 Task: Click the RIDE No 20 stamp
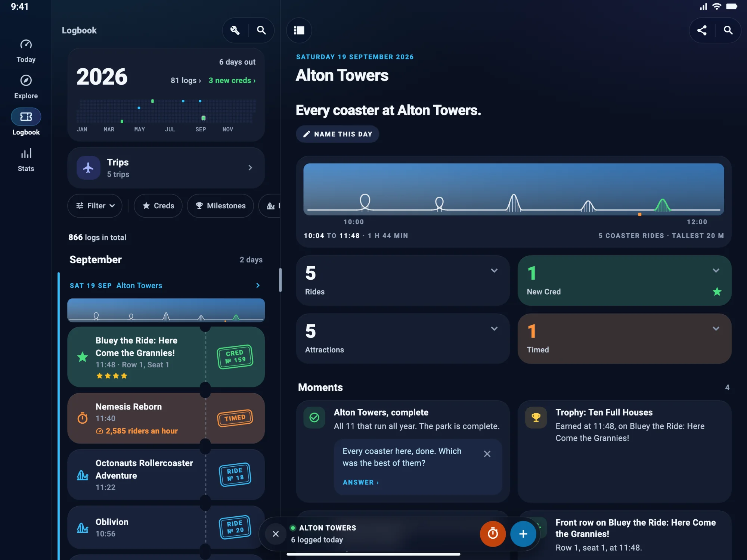tap(235, 527)
